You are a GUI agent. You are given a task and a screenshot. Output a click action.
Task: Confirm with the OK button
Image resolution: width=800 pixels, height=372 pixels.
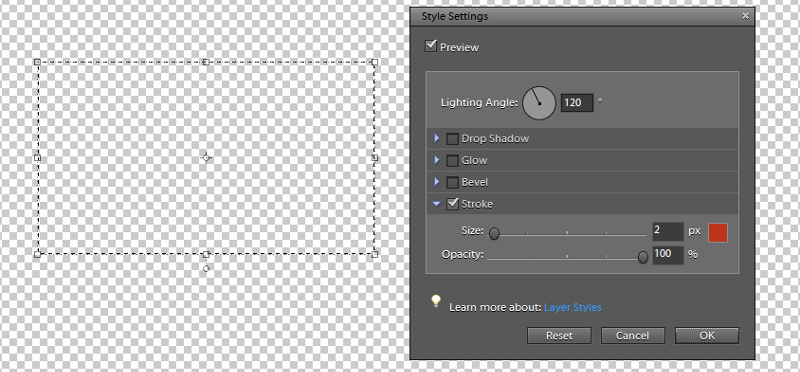point(707,336)
